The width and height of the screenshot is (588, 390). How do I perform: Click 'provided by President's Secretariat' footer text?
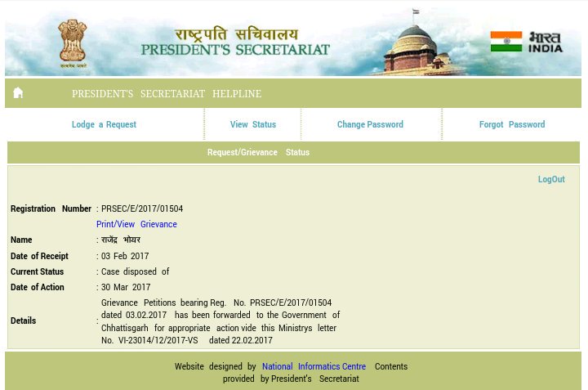(x=291, y=379)
